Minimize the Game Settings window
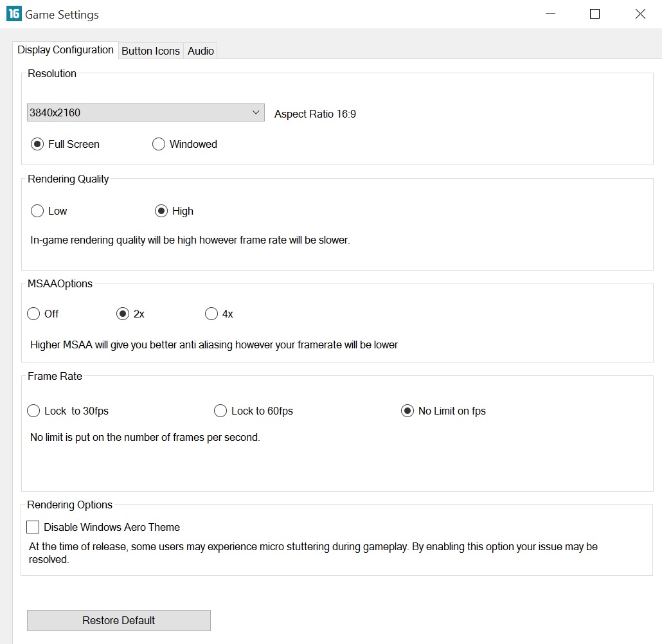662x644 pixels. click(550, 13)
